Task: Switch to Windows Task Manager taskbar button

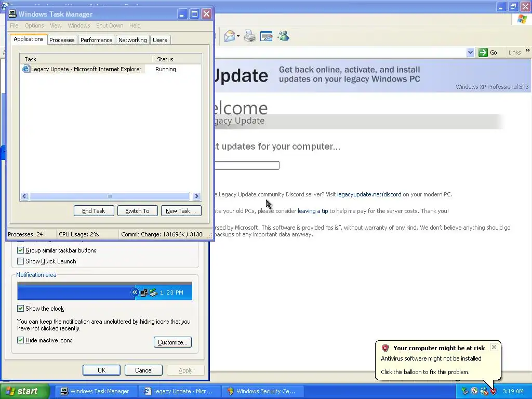Action: (x=96, y=391)
